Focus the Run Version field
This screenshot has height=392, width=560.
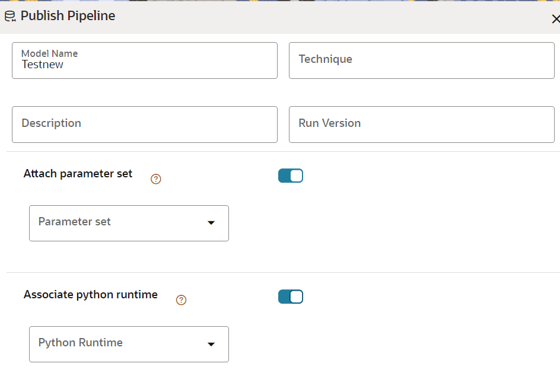pos(421,124)
